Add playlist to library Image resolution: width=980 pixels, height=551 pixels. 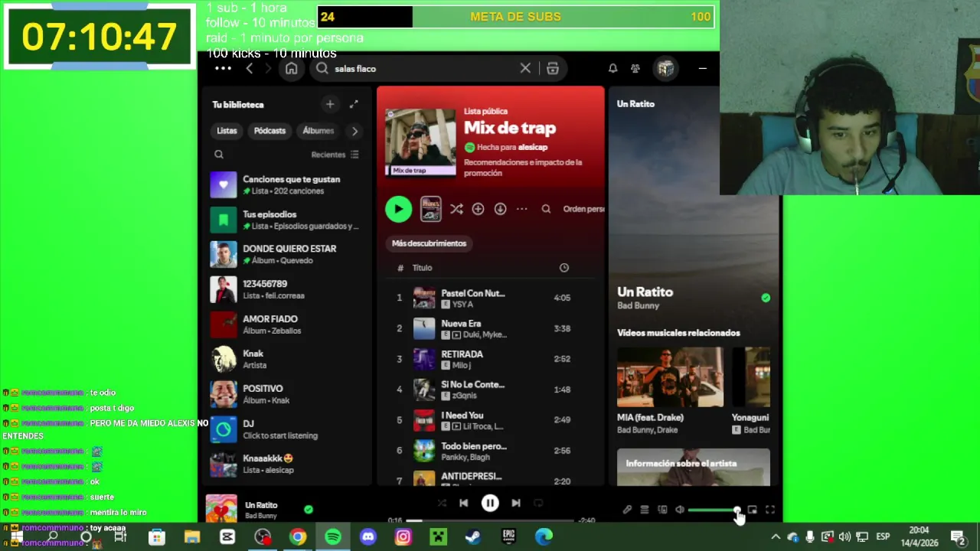478,209
